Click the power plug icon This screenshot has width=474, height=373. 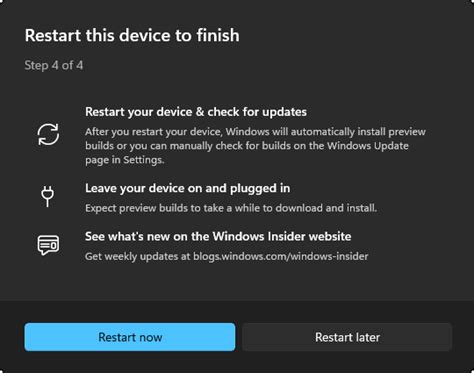click(x=48, y=196)
